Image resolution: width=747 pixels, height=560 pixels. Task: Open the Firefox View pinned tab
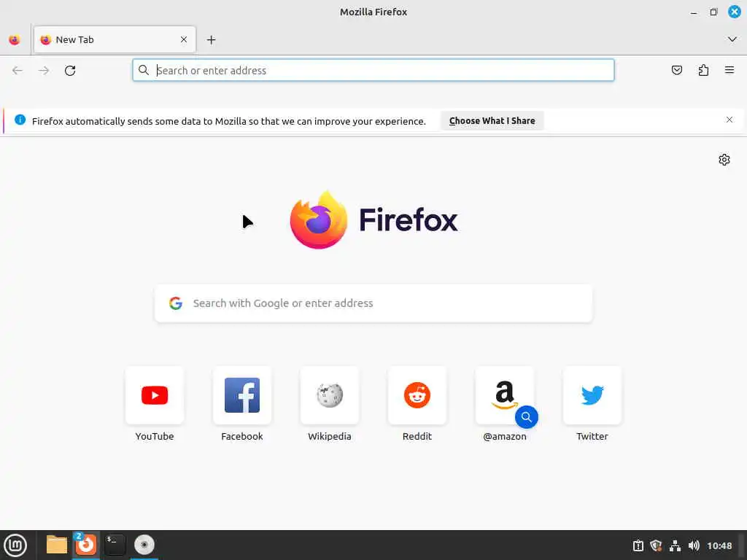click(x=15, y=40)
